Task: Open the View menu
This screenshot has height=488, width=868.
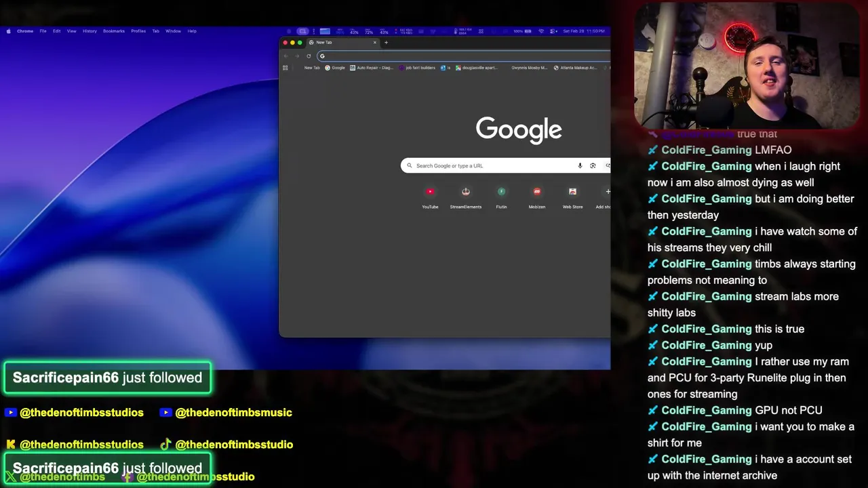Action: [x=71, y=31]
